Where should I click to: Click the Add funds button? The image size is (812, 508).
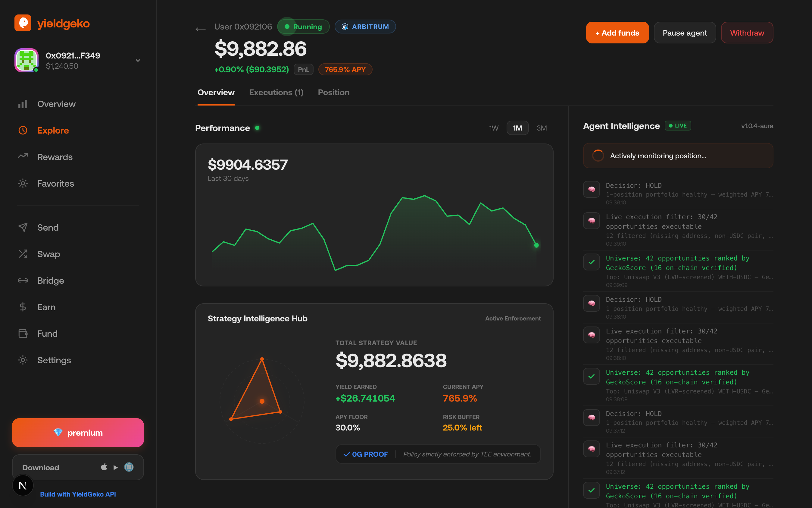(x=617, y=33)
